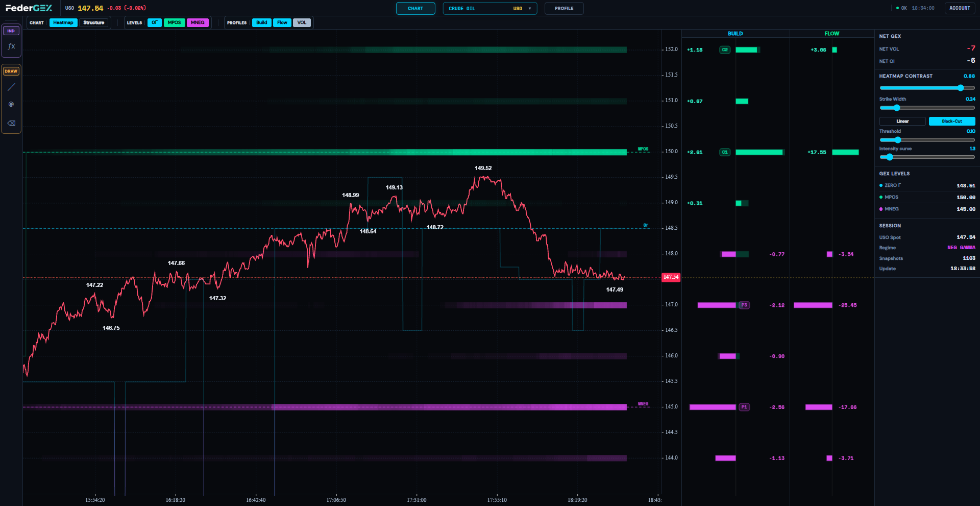Select the circle marker drawing tool
Image resolution: width=980 pixels, height=506 pixels.
tap(11, 104)
